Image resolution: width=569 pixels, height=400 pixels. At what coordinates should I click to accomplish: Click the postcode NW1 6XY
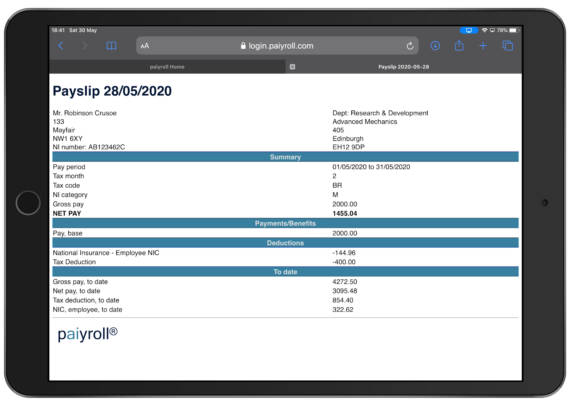click(67, 139)
